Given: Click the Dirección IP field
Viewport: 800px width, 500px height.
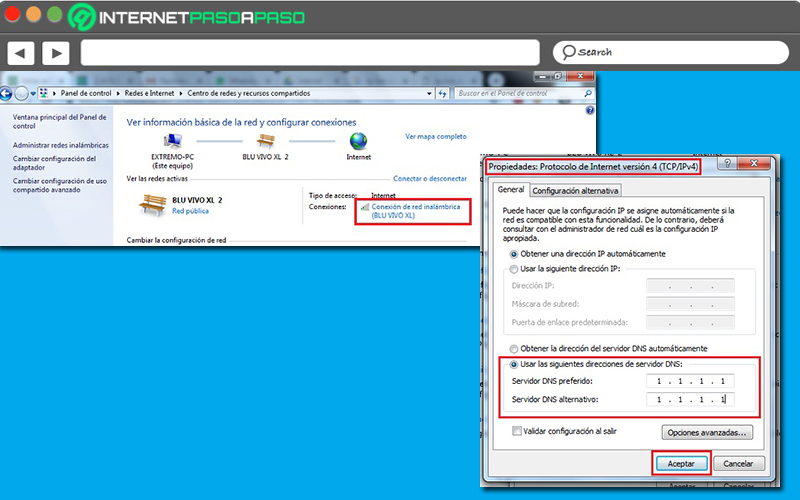Looking at the screenshot, I should point(690,286).
